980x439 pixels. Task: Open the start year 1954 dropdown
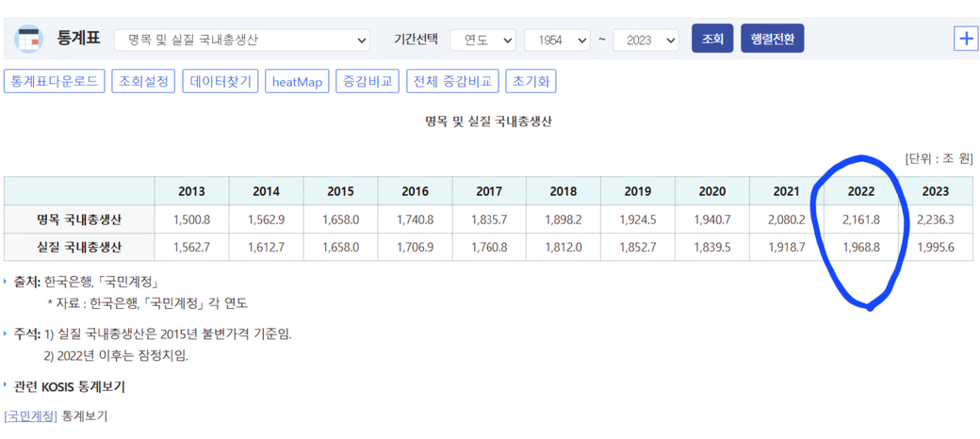pos(557,40)
